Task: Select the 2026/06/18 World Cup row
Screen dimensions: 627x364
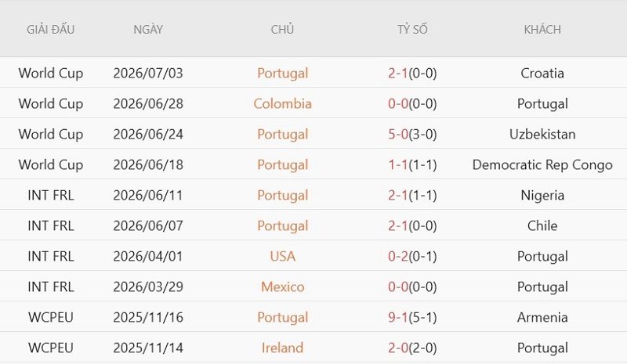Action: [313, 164]
